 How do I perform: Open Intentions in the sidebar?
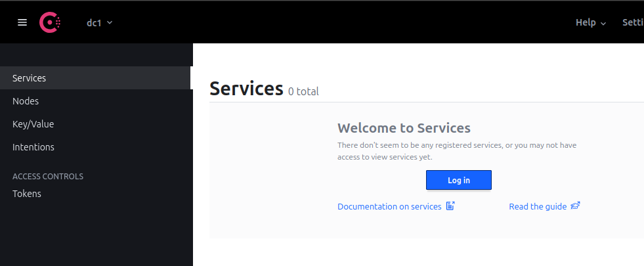click(x=96, y=146)
